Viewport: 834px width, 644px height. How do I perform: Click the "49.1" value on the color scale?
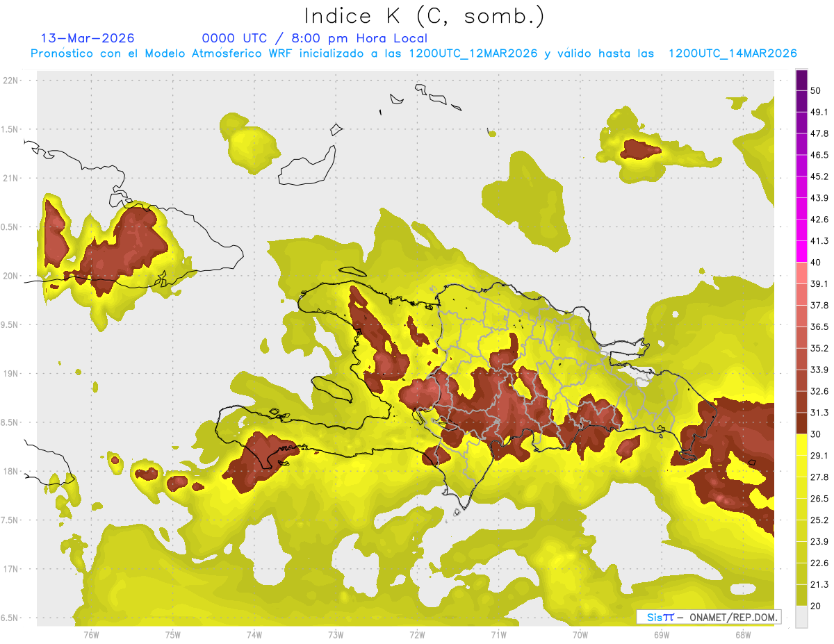click(x=819, y=112)
